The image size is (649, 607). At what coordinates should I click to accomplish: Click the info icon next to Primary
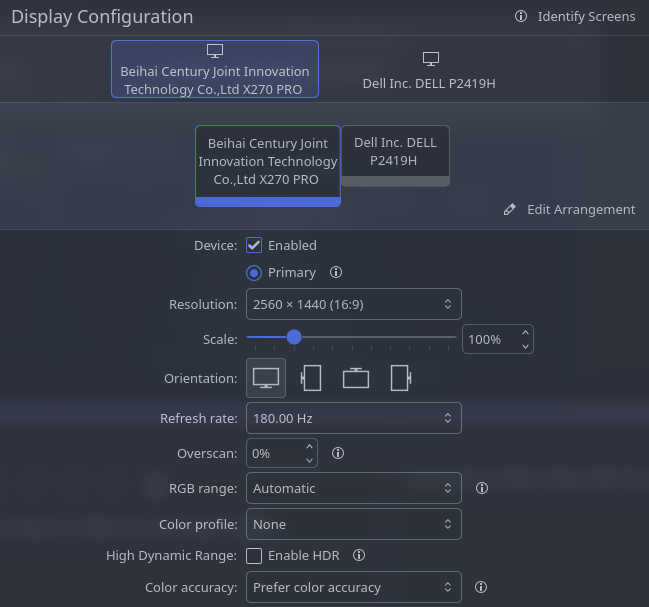coord(336,272)
